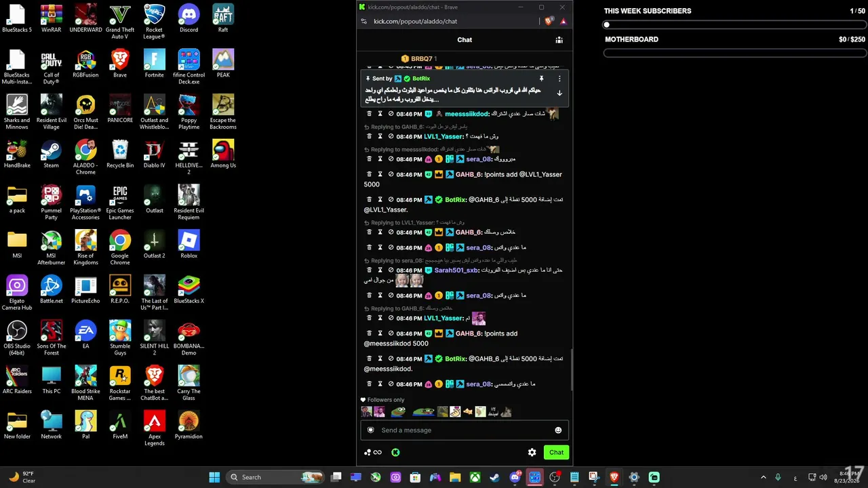Delete Sarah501_sxb's message with trash icon

click(x=370, y=270)
